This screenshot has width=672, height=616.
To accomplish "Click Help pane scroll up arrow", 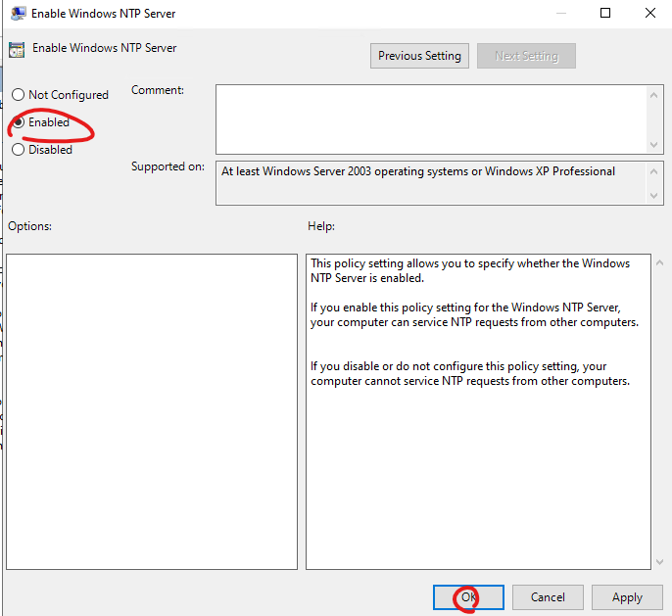I will [660, 263].
